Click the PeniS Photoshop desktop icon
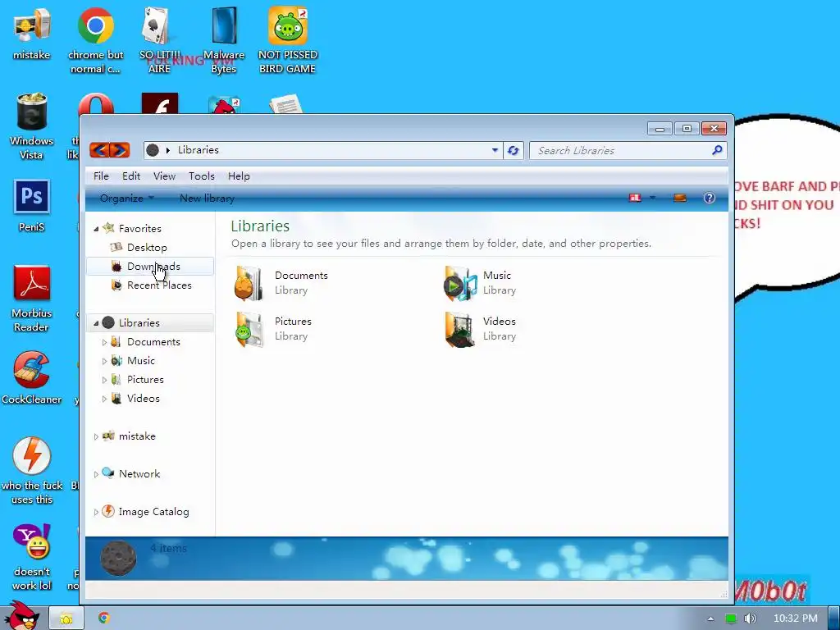The width and height of the screenshot is (840, 630). point(32,206)
